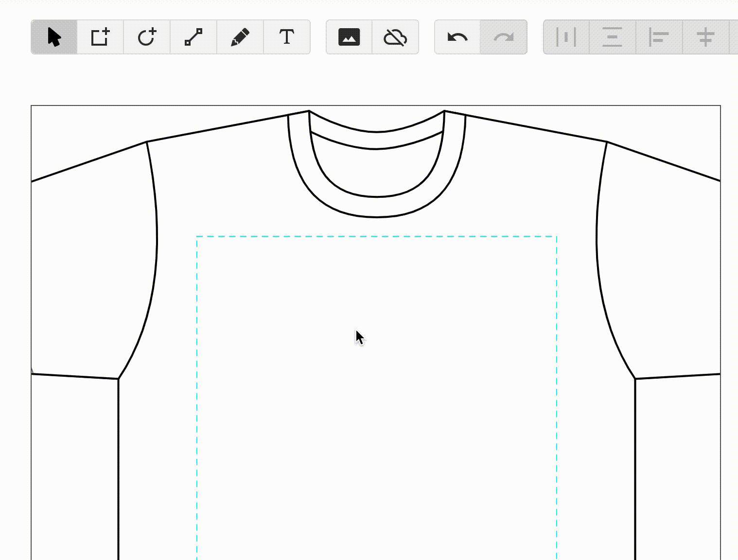
Task: Click the insert image icon
Action: pos(349,37)
